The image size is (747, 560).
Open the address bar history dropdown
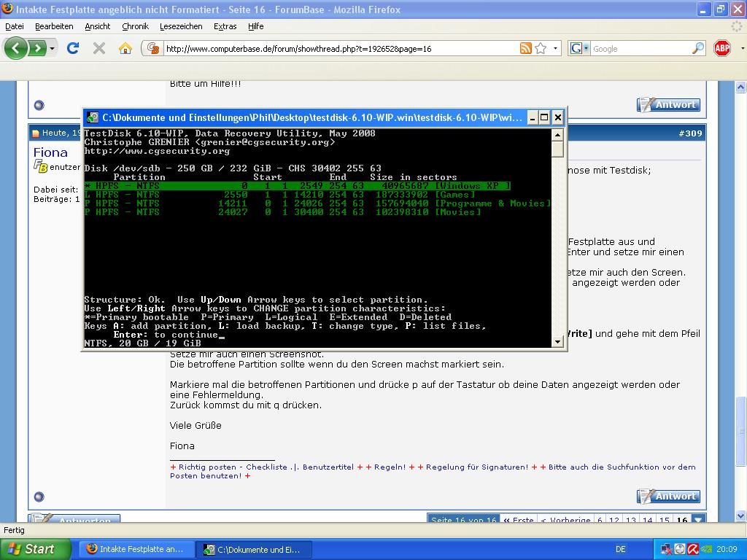pyautogui.click(x=555, y=49)
